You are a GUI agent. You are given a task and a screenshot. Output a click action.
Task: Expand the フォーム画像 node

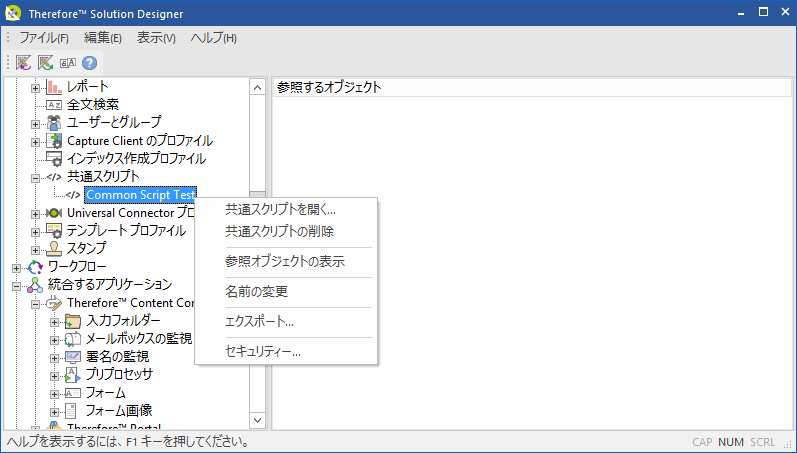pyautogui.click(x=54, y=412)
